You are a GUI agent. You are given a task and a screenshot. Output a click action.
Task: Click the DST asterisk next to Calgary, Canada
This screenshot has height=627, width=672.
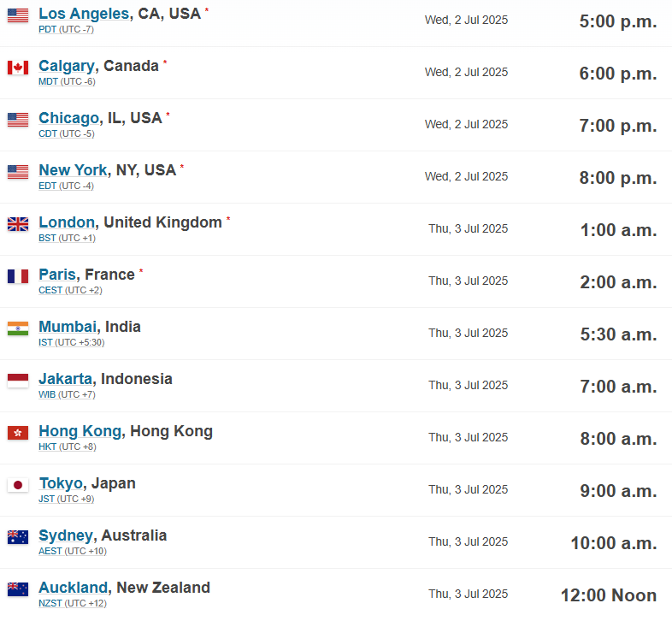pos(165,62)
